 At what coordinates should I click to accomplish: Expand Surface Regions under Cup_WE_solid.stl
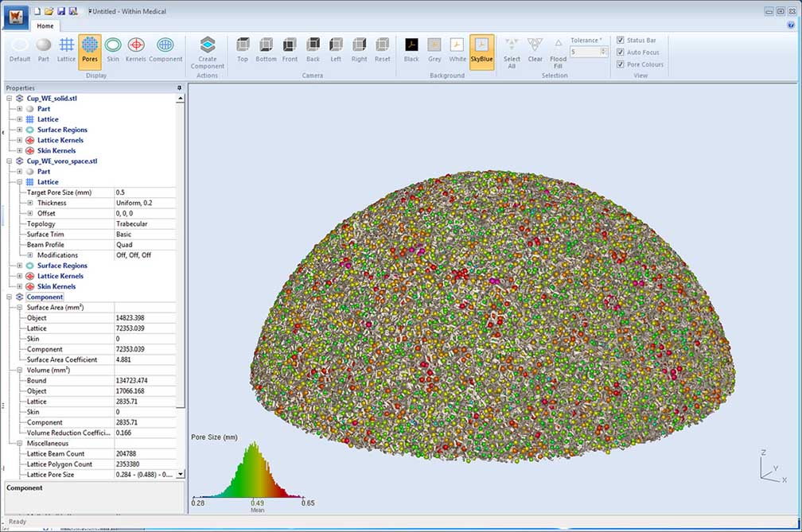(x=20, y=130)
